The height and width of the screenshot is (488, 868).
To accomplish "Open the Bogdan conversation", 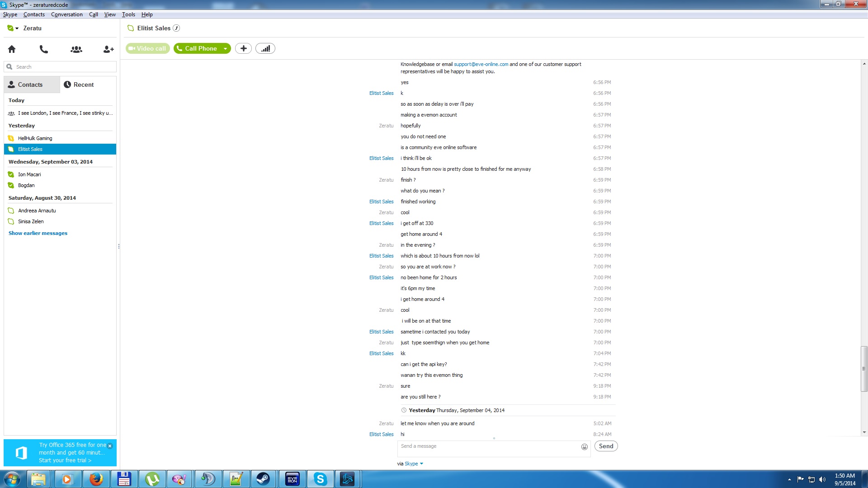I will pos(60,185).
